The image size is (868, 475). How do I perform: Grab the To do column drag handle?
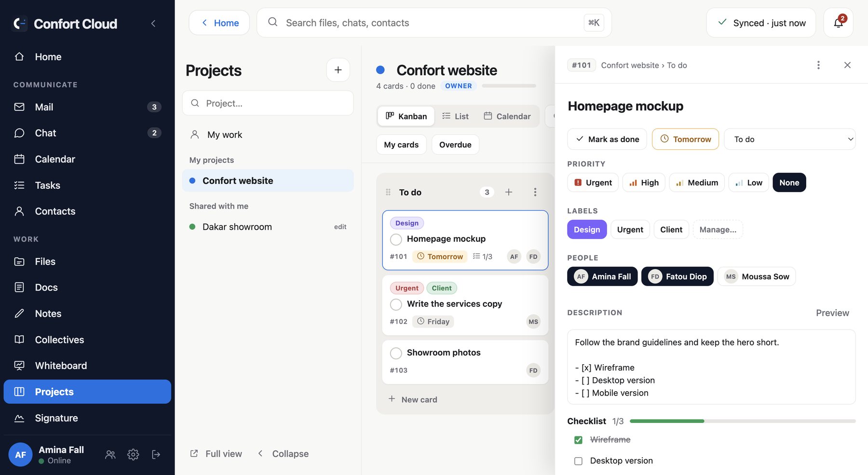click(388, 192)
